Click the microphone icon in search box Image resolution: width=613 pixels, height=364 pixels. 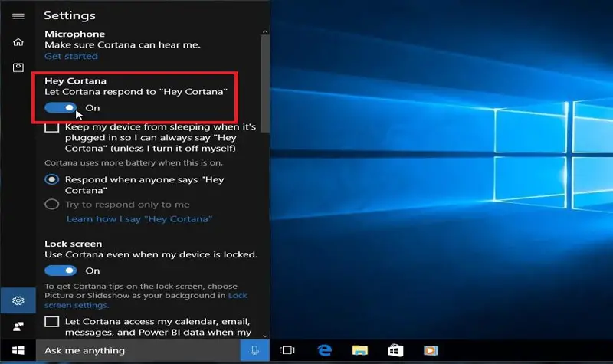(x=254, y=350)
